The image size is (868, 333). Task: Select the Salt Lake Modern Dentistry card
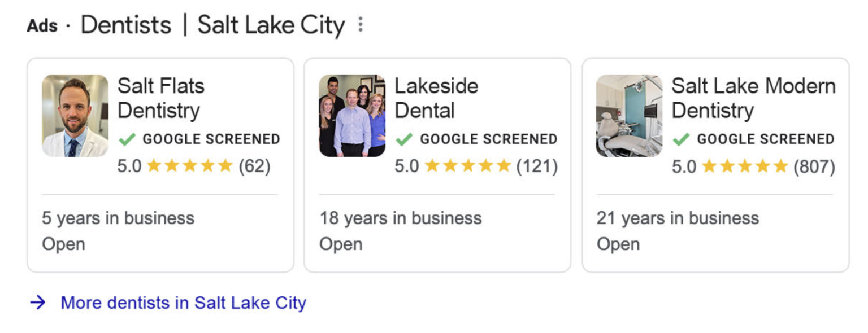(714, 164)
